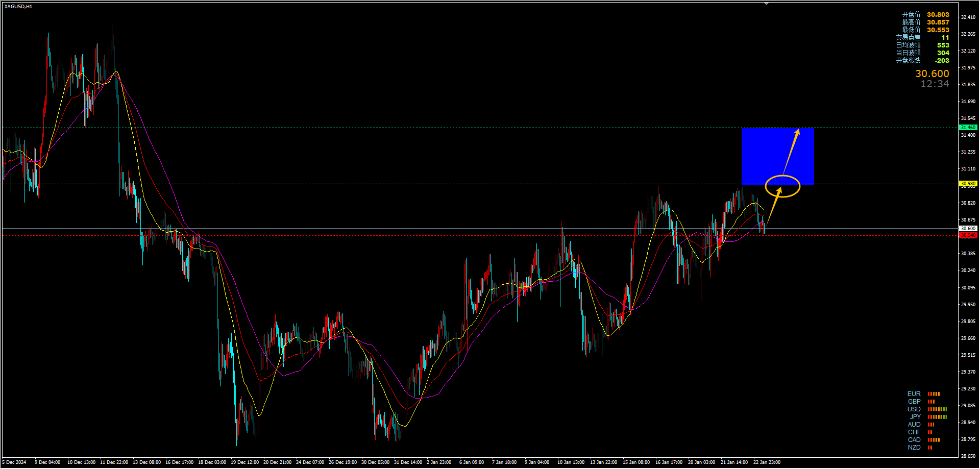Select the yellow 30.980 price tag
This screenshot has width=980, height=469.
[968, 184]
